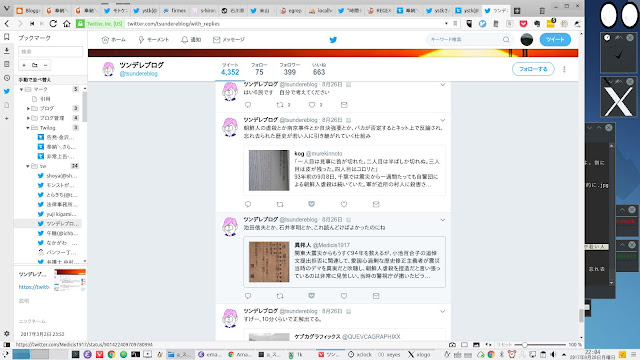640x360 pixels.
Task: Click the Pocket extension icon
Action: point(523,24)
